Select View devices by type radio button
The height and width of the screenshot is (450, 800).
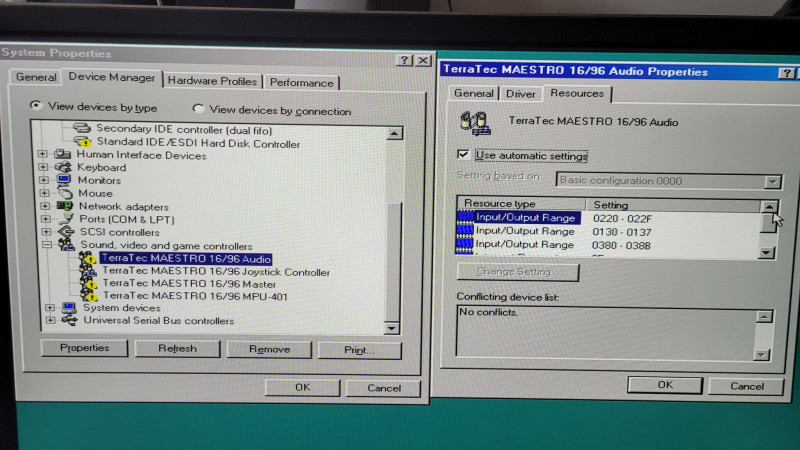pyautogui.click(x=35, y=105)
